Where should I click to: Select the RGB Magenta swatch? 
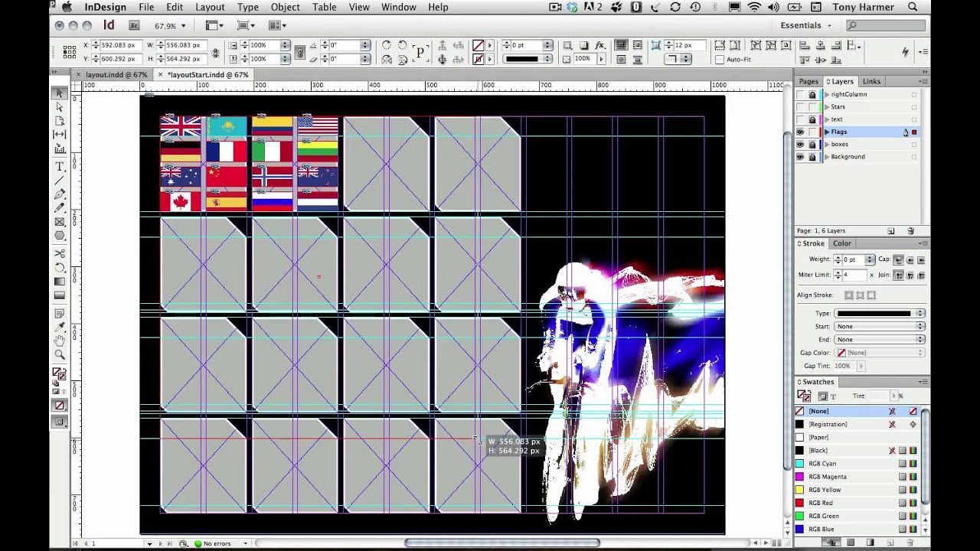857,477
